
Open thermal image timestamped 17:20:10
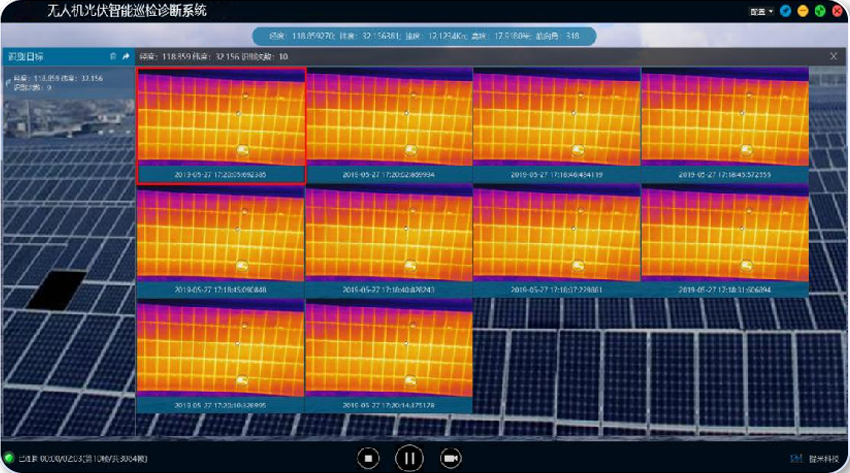click(x=220, y=356)
